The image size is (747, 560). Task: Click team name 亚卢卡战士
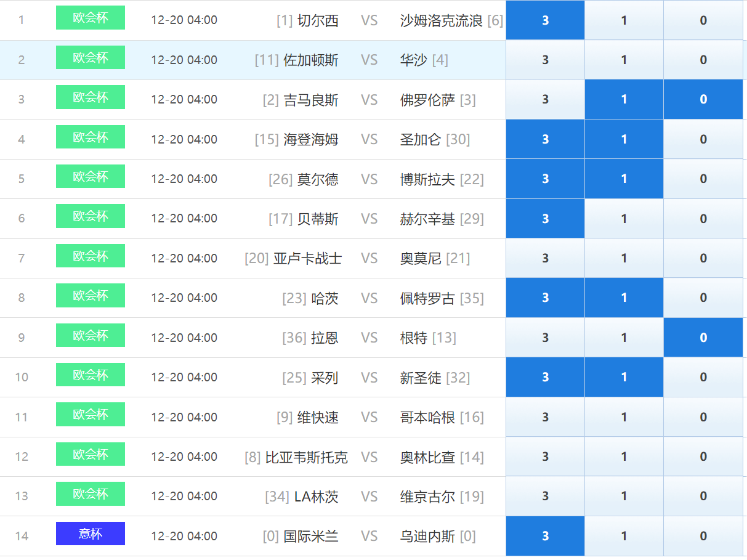click(308, 258)
